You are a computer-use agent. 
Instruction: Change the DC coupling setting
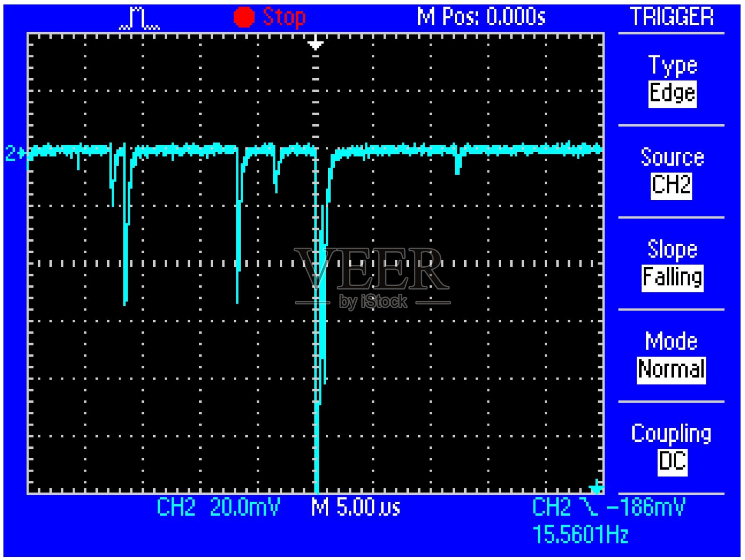[x=672, y=461]
